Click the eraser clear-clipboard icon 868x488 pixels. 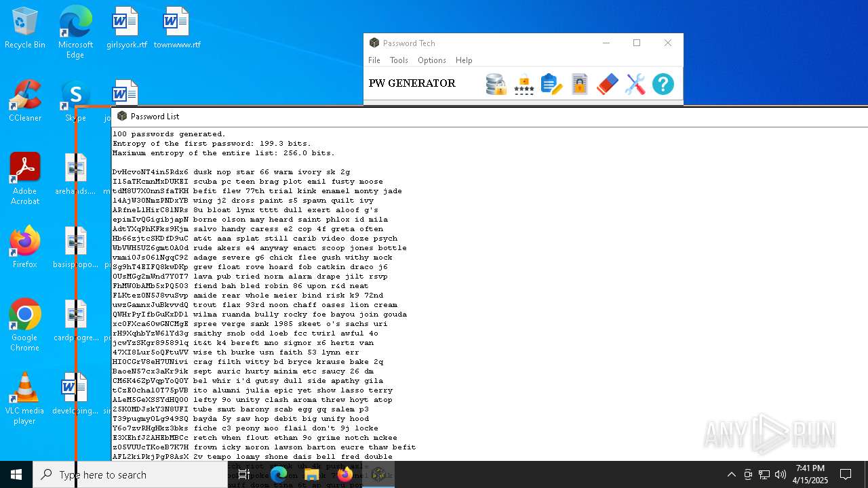pos(608,84)
